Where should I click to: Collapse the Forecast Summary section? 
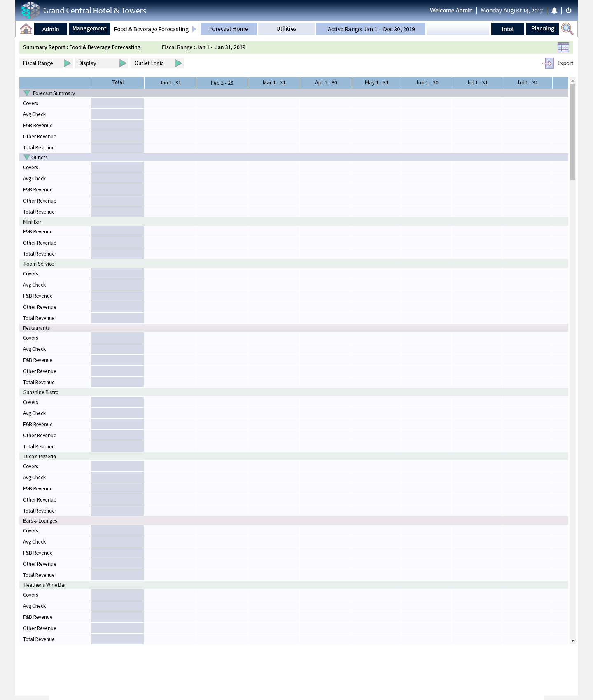click(x=27, y=93)
